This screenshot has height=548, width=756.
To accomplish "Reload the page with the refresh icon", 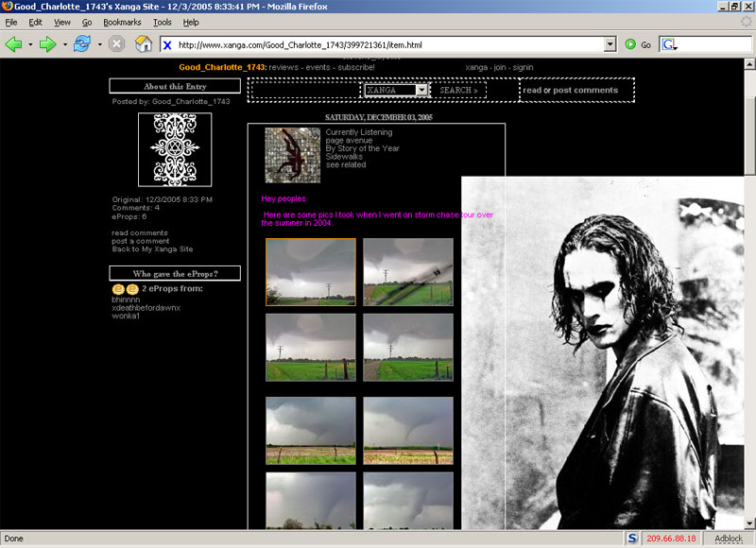I will (x=81, y=44).
